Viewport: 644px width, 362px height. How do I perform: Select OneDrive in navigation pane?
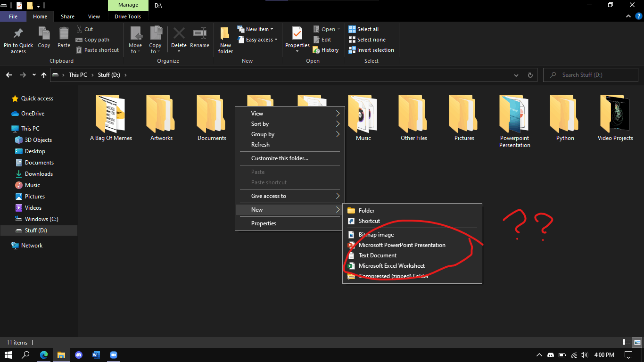point(33,114)
